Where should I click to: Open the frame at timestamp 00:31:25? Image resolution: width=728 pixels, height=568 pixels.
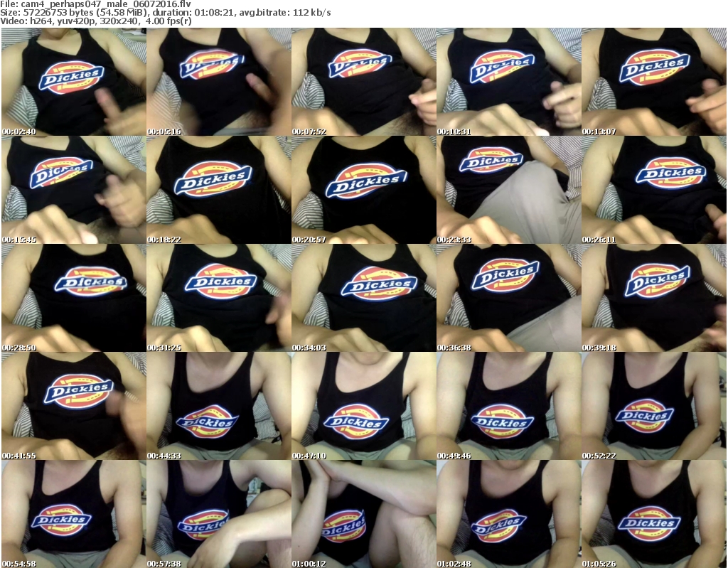(219, 298)
